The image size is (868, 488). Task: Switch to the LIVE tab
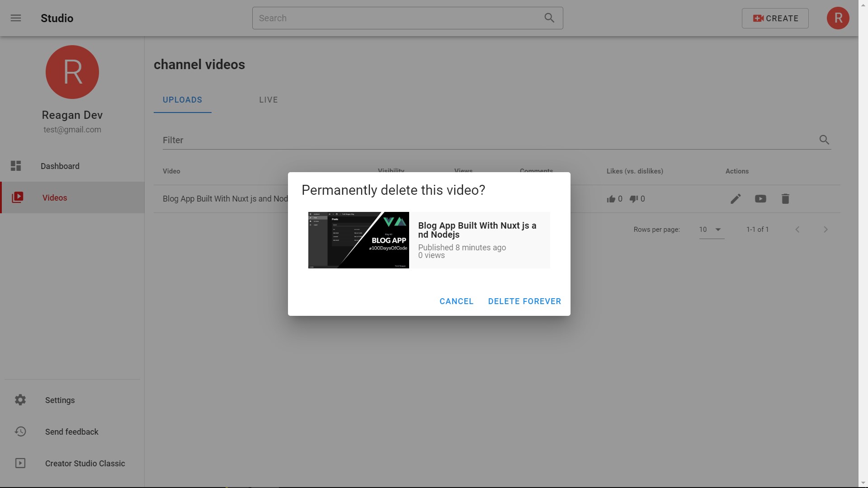tap(269, 100)
